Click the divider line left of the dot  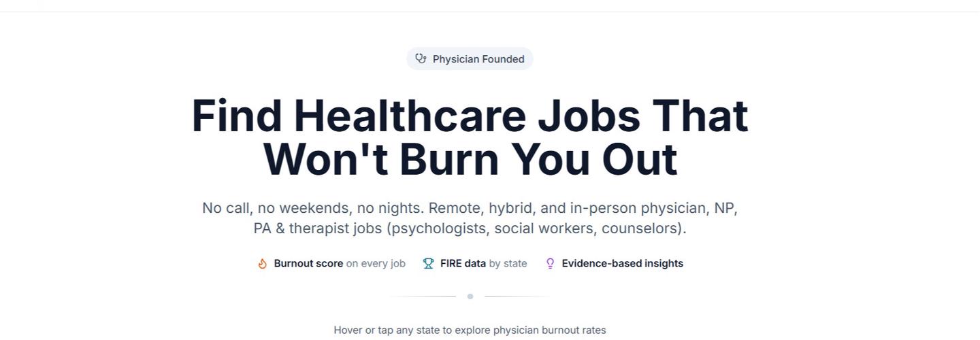(x=423, y=296)
